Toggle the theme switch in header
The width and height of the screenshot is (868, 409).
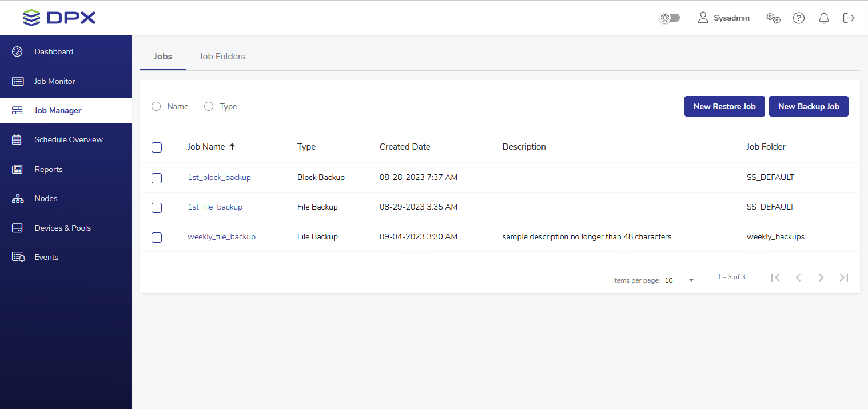pyautogui.click(x=670, y=18)
